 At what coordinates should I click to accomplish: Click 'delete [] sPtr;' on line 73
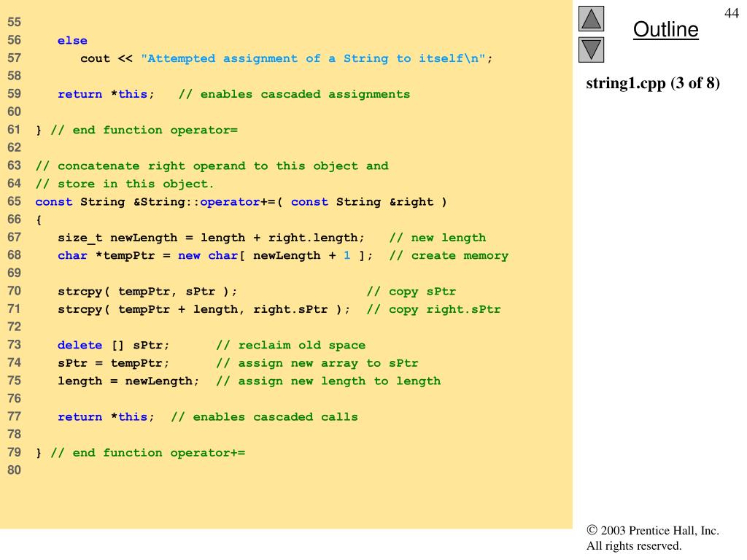(113, 345)
